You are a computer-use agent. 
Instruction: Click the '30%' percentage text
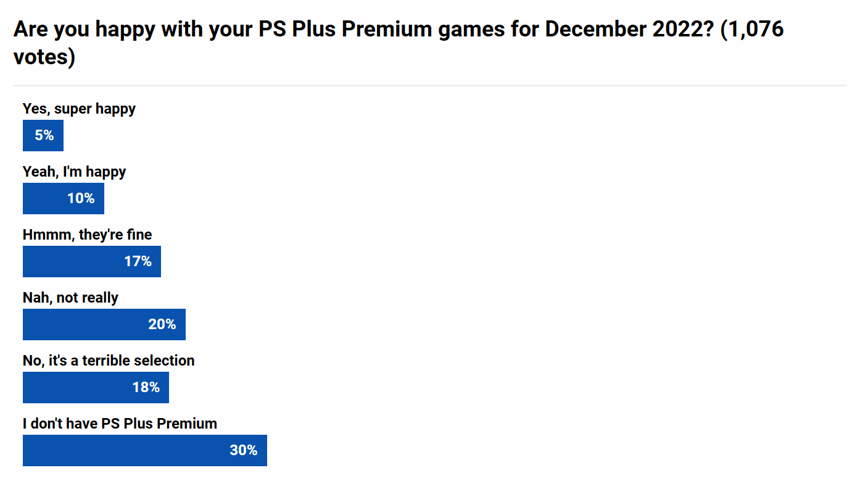pos(244,450)
